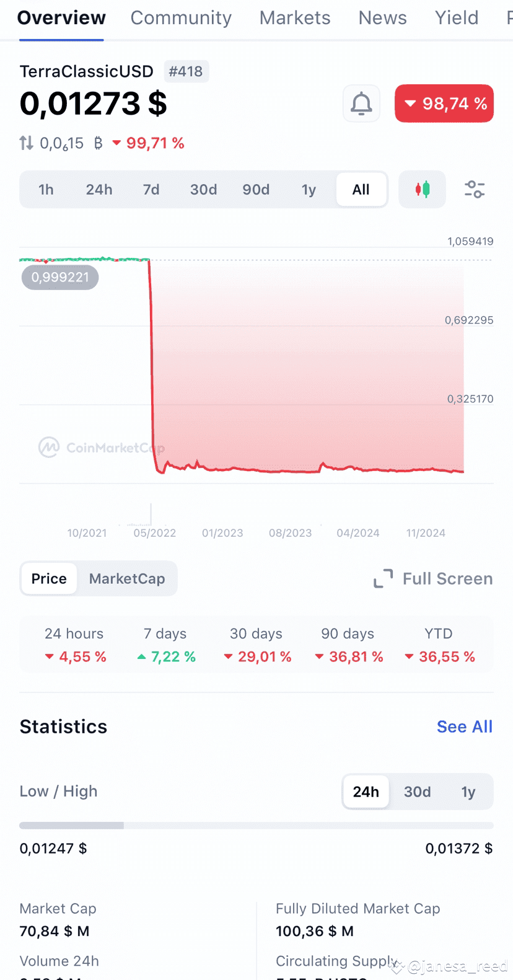513x980 pixels.
Task: Switch chart to MarketCap
Action: coord(127,578)
